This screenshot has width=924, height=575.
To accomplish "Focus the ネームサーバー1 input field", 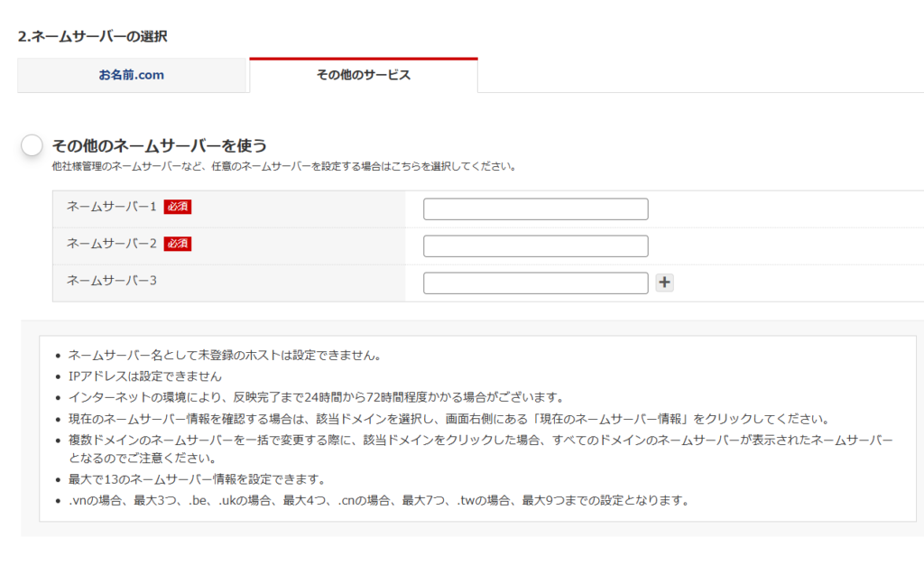I will (535, 209).
